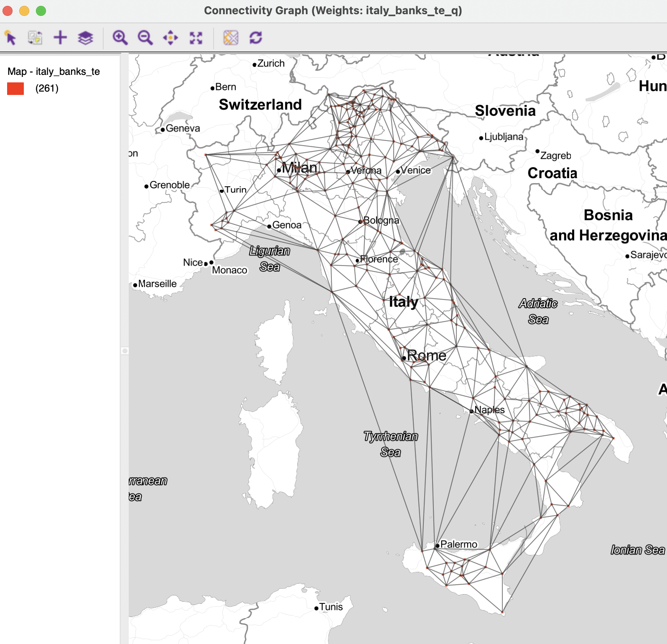Click the Refresh map icon
Screen dimensions: 667x644
[256, 38]
